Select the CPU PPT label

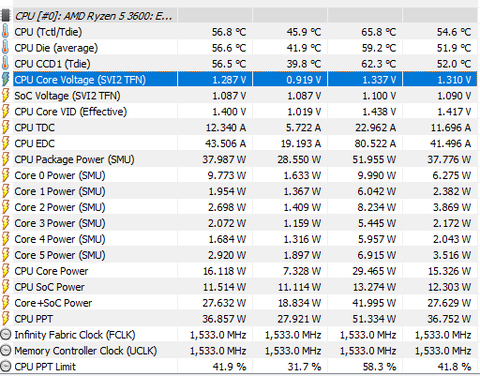pyautogui.click(x=33, y=319)
